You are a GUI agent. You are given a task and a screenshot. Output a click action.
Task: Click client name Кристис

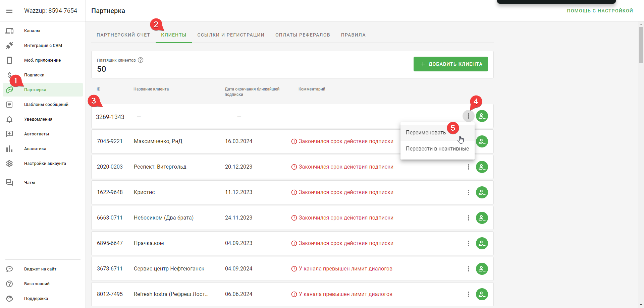pos(144,192)
